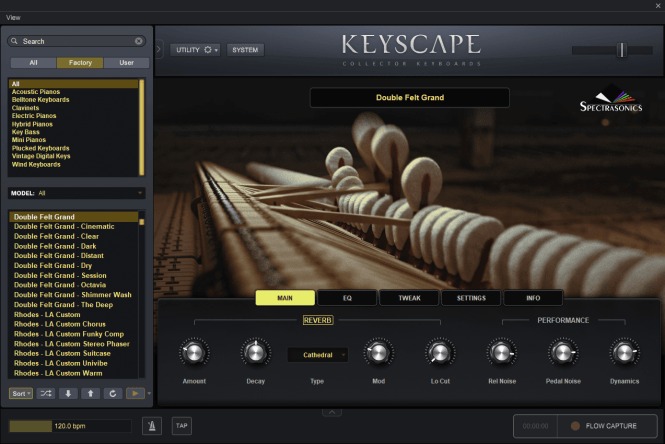Click into the Search input field

(x=77, y=41)
